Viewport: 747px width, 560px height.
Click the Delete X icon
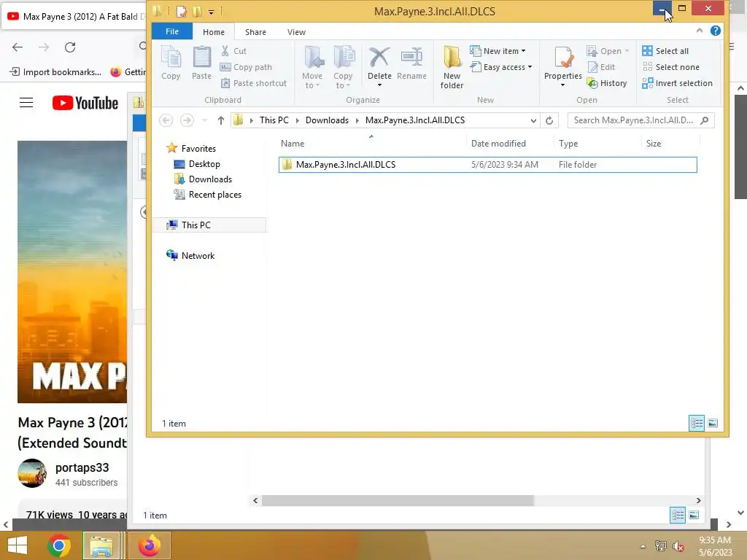(x=379, y=58)
